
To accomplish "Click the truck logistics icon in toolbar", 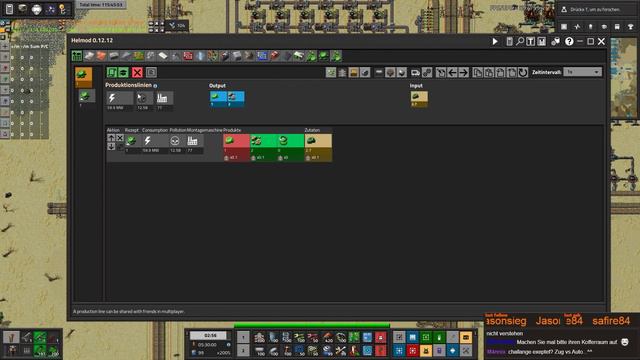I will click(415, 73).
